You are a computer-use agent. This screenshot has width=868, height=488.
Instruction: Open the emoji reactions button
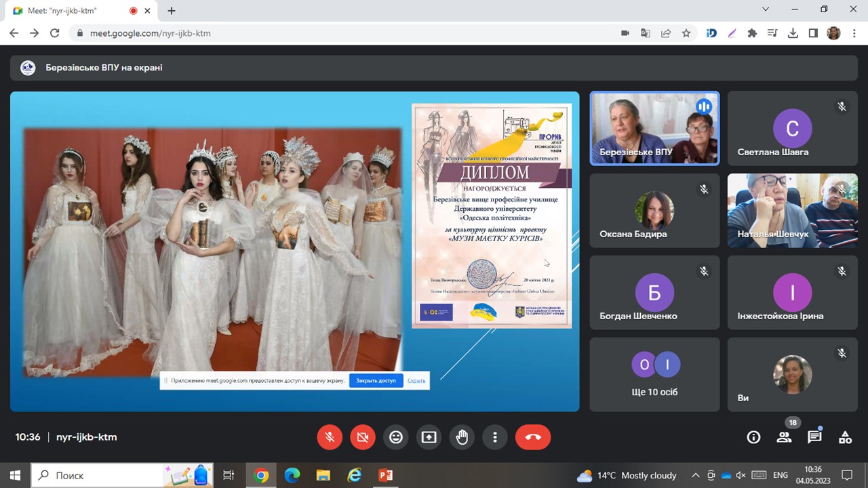coord(396,437)
